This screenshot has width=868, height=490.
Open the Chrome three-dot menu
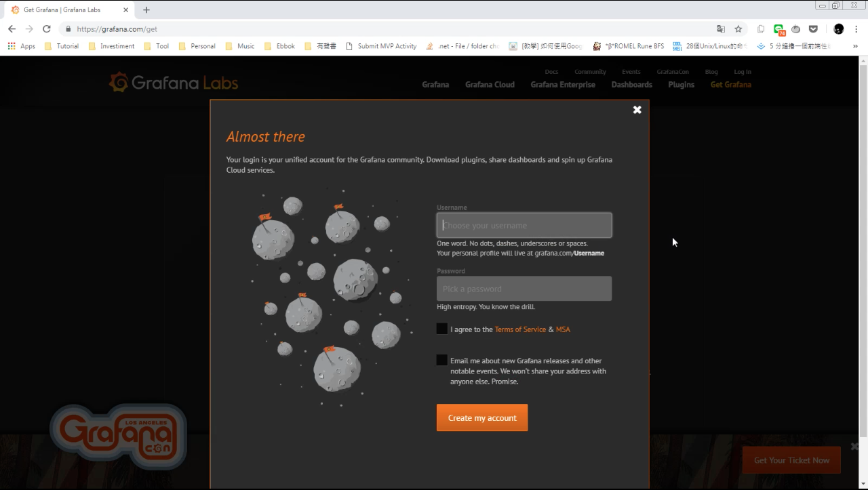(857, 29)
